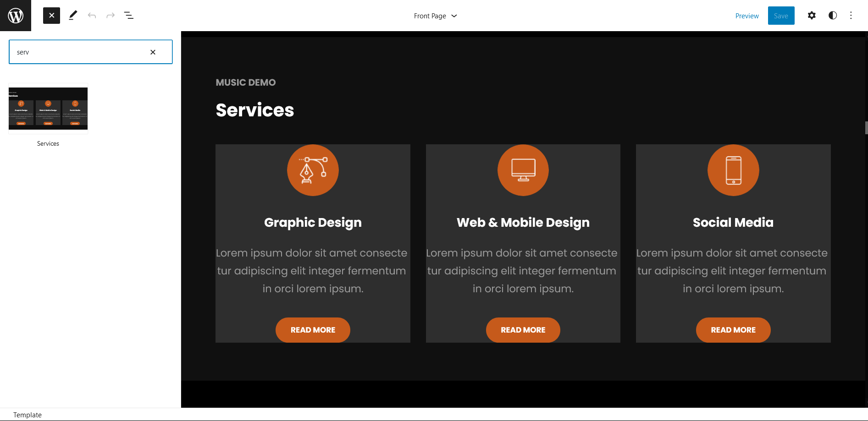Click the editor canvas vertical scrollbar
868x421 pixels.
(x=866, y=127)
